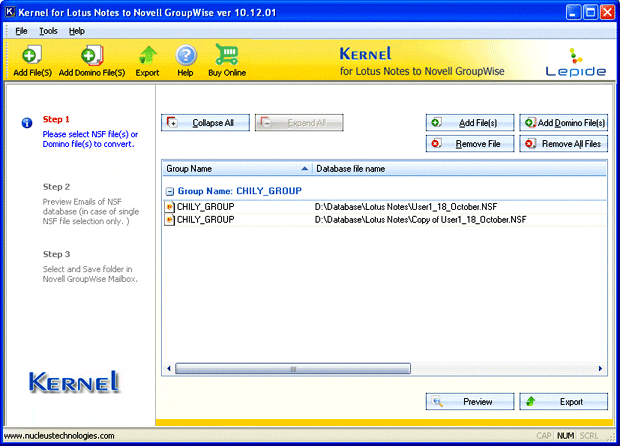Click the CAP indicator in the status bar

pyautogui.click(x=544, y=436)
